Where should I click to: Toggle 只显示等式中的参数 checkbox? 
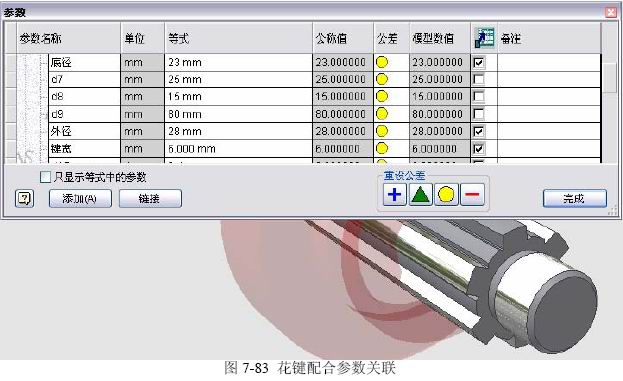coord(45,177)
